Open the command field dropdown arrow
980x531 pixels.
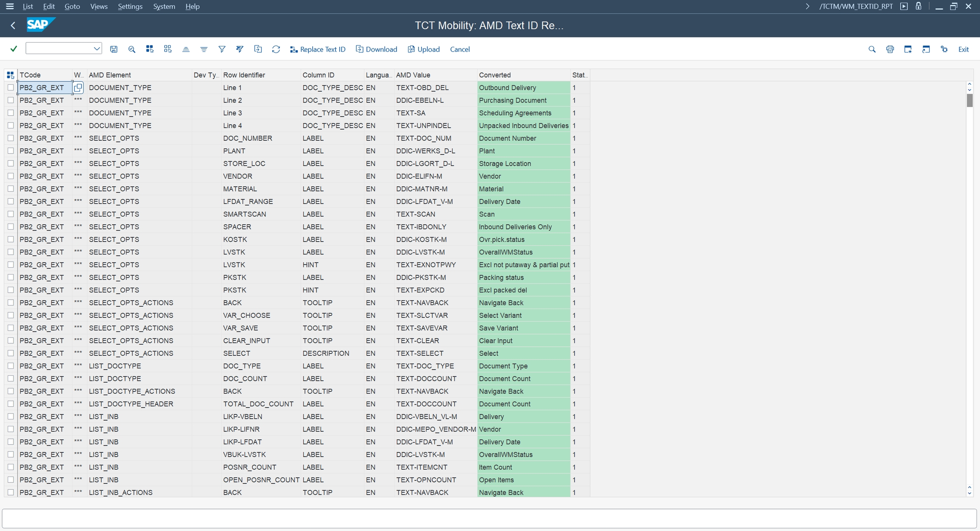[97, 49]
